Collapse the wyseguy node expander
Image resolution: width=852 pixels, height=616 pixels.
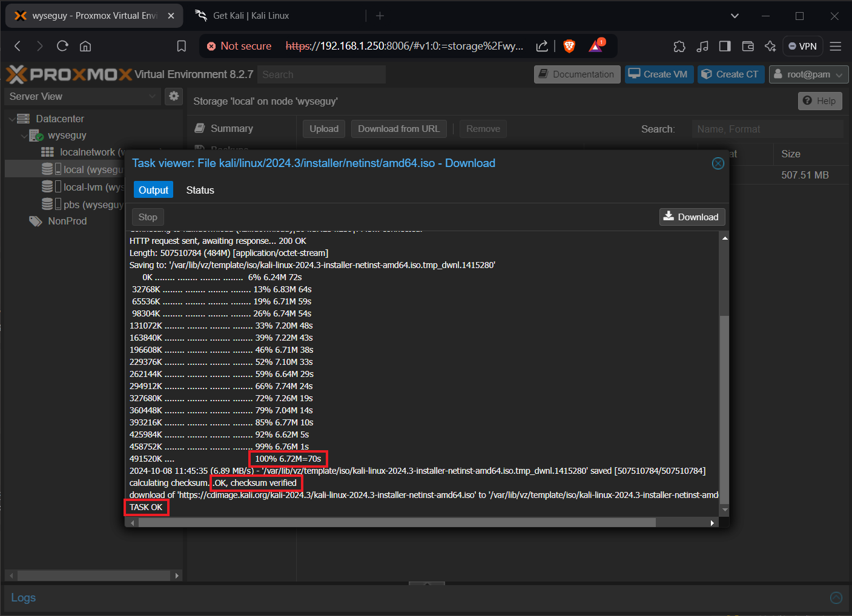[24, 136]
